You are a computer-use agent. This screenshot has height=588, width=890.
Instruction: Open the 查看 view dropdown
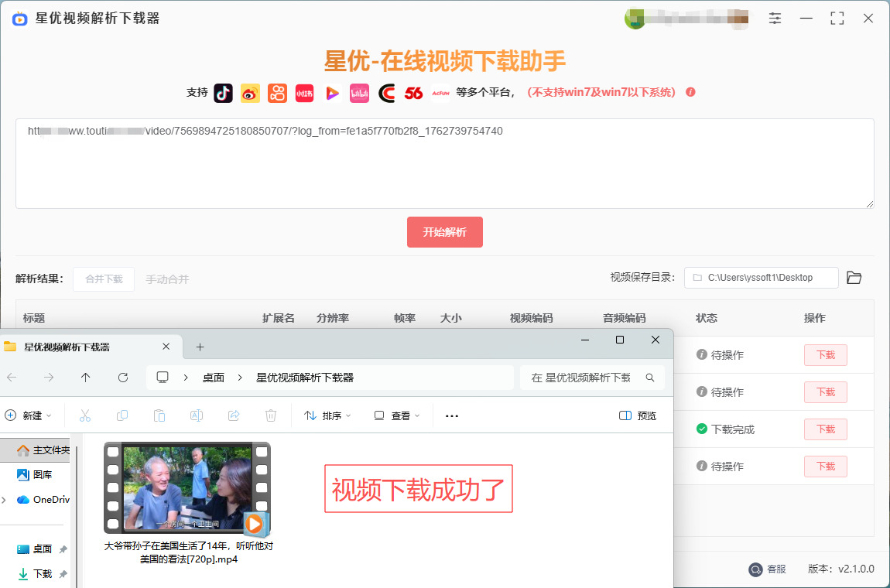click(x=397, y=416)
